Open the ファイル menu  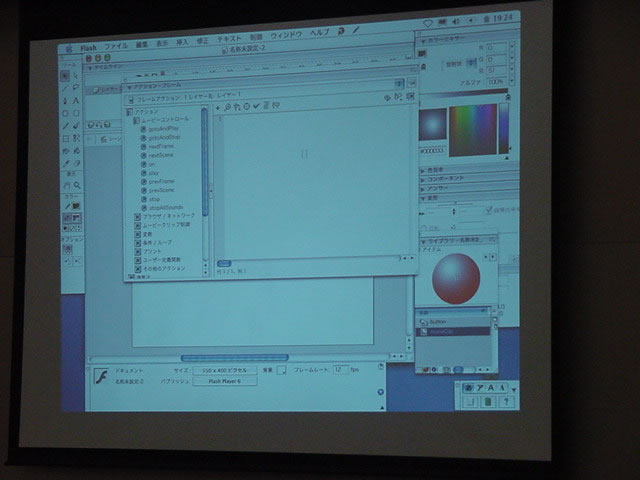click(x=116, y=46)
